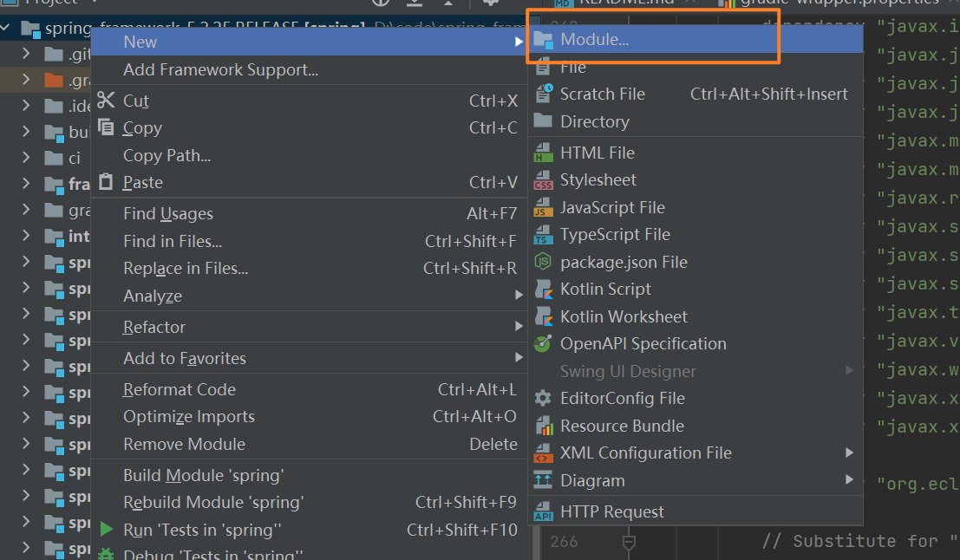The image size is (960, 560).
Task: Choose Run 'Tests in spring' option
Action: 203,530
